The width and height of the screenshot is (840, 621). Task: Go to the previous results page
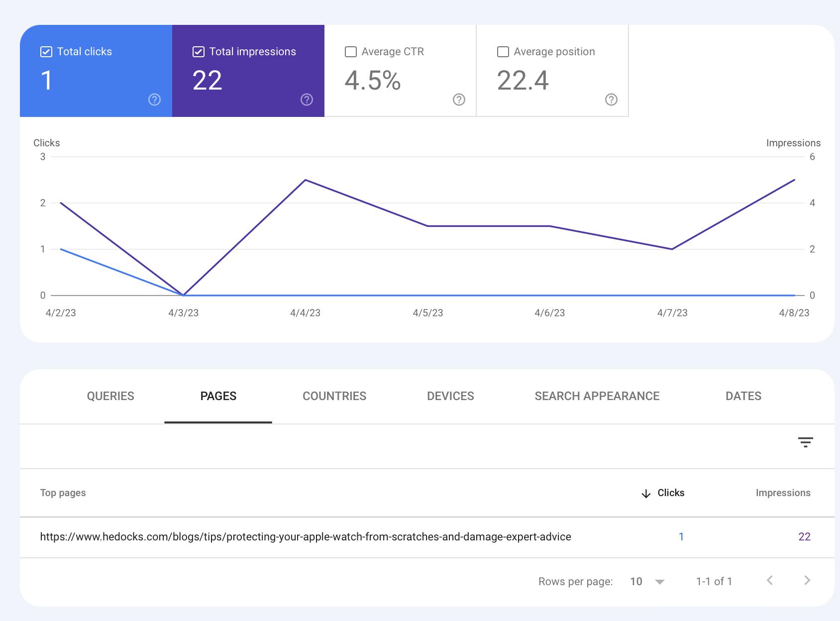[x=769, y=581]
